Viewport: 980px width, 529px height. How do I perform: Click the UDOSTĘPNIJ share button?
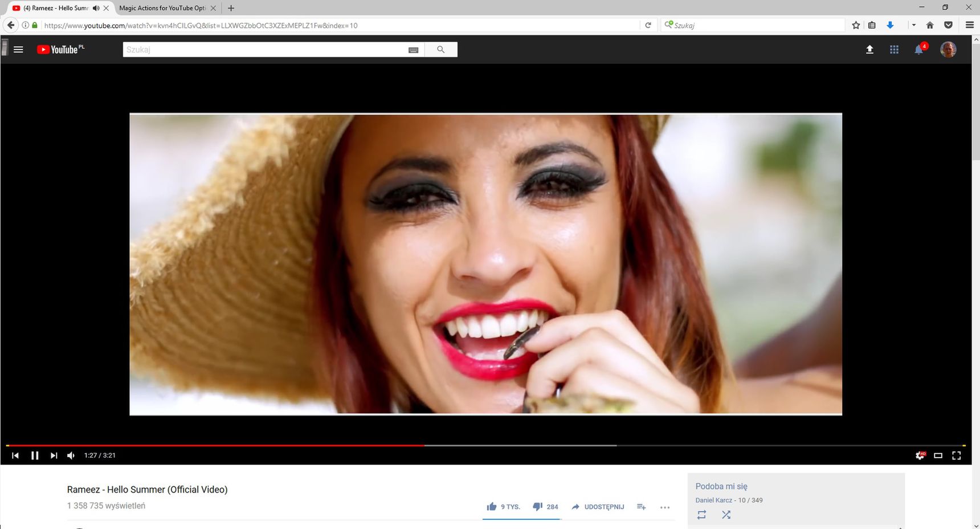[x=598, y=507]
